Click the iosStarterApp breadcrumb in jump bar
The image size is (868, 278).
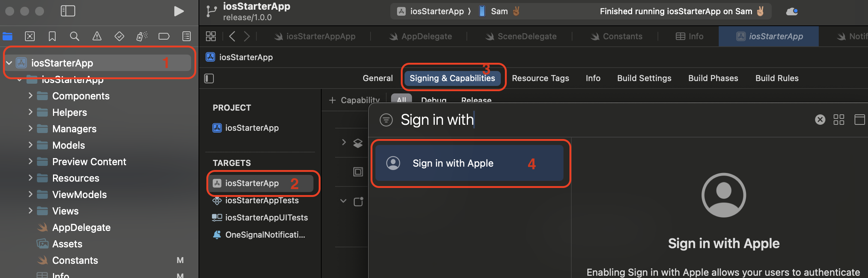click(240, 57)
